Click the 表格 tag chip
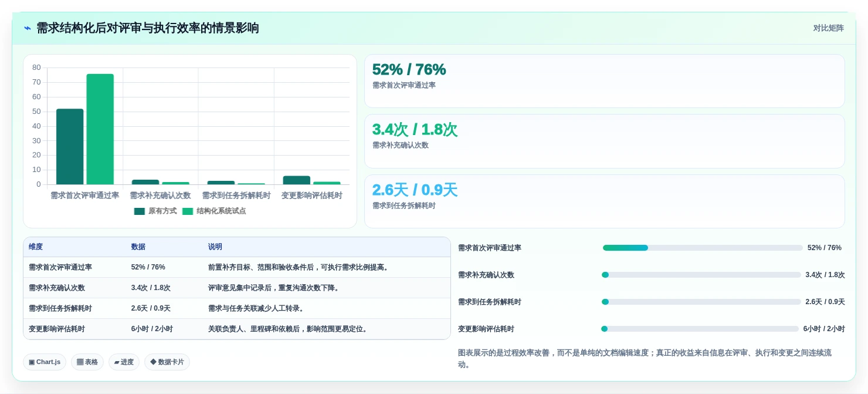Image resolution: width=868 pixels, height=394 pixels. click(87, 362)
